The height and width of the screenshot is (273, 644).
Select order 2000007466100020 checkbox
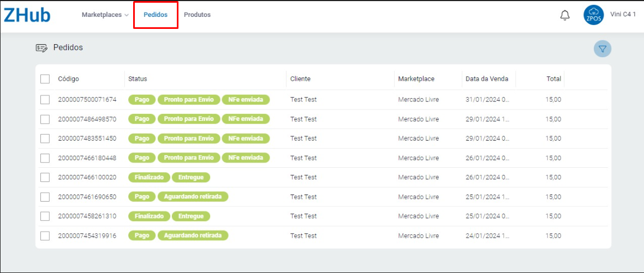[x=45, y=178]
